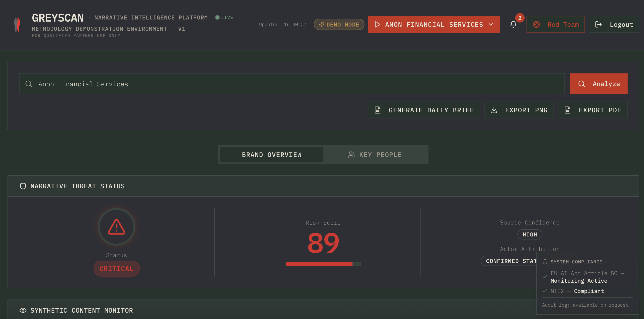Click the Confirmed State actor attribution pill
The image size is (644, 319).
508,261
